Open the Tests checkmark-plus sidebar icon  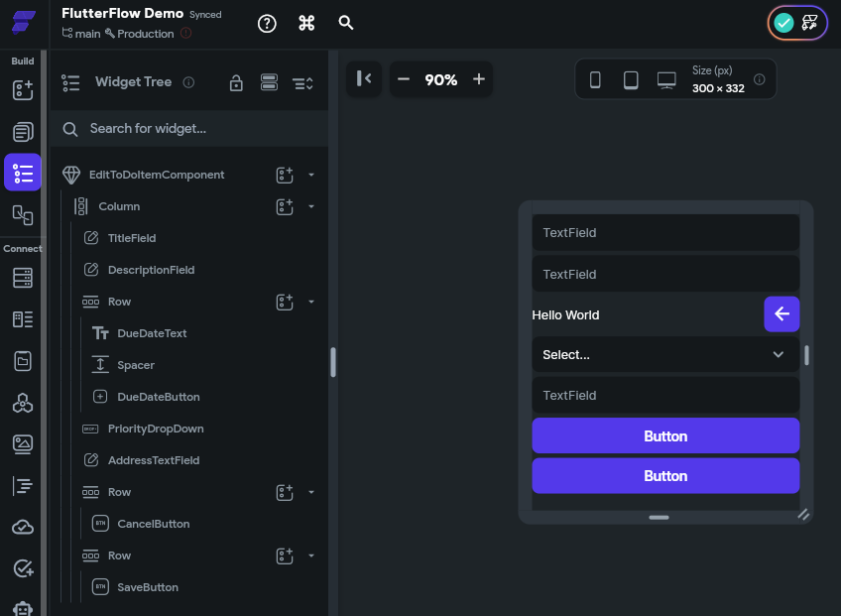(x=23, y=567)
